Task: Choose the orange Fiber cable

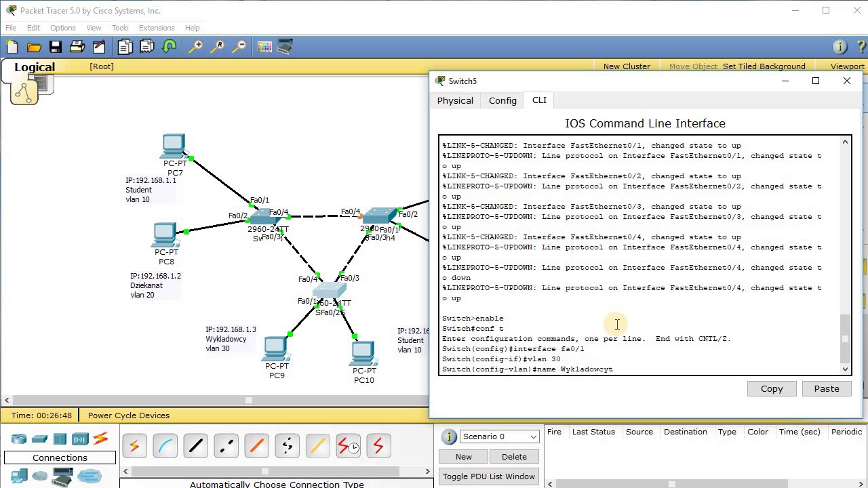Action: click(x=256, y=446)
